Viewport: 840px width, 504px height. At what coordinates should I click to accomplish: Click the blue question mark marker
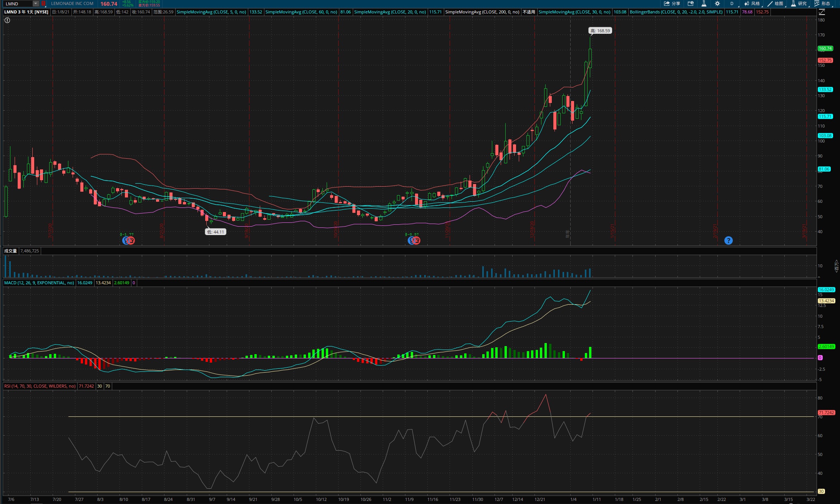click(x=728, y=240)
